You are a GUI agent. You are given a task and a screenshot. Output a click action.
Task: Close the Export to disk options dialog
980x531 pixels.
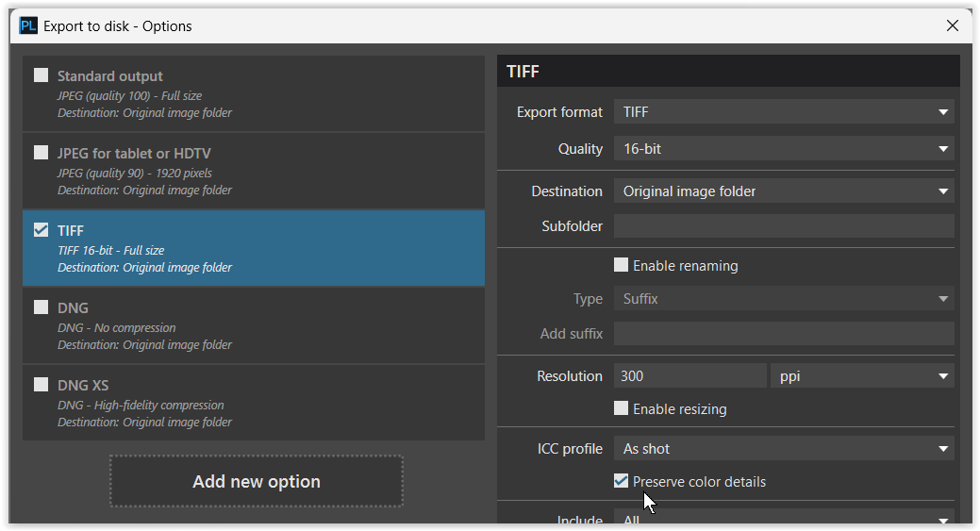952,25
